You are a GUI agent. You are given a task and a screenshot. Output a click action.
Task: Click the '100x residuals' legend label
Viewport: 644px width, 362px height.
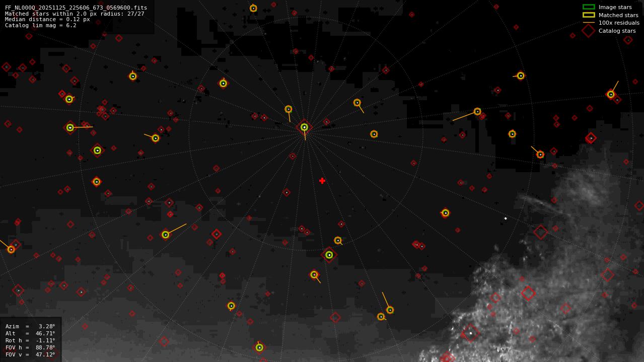(x=619, y=23)
